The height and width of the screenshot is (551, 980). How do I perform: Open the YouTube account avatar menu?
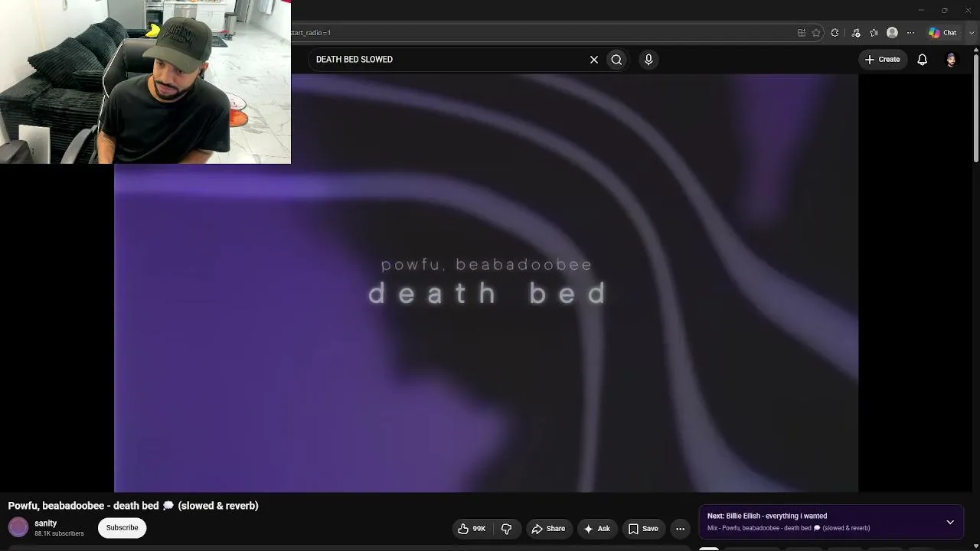click(952, 60)
